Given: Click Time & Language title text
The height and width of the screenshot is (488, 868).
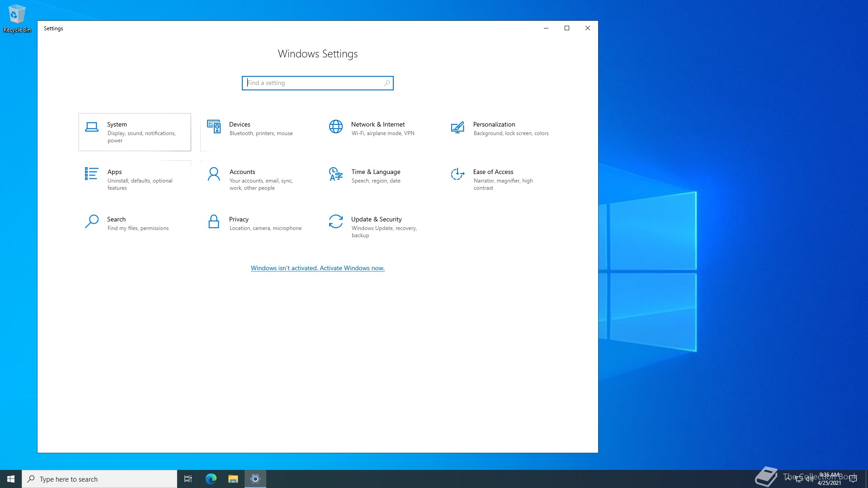Looking at the screenshot, I should tap(376, 172).
